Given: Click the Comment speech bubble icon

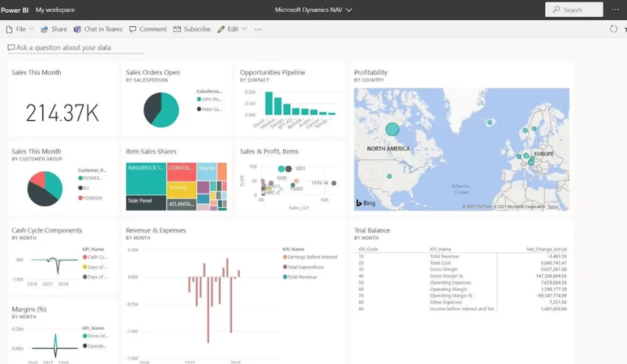Looking at the screenshot, I should pos(133,29).
